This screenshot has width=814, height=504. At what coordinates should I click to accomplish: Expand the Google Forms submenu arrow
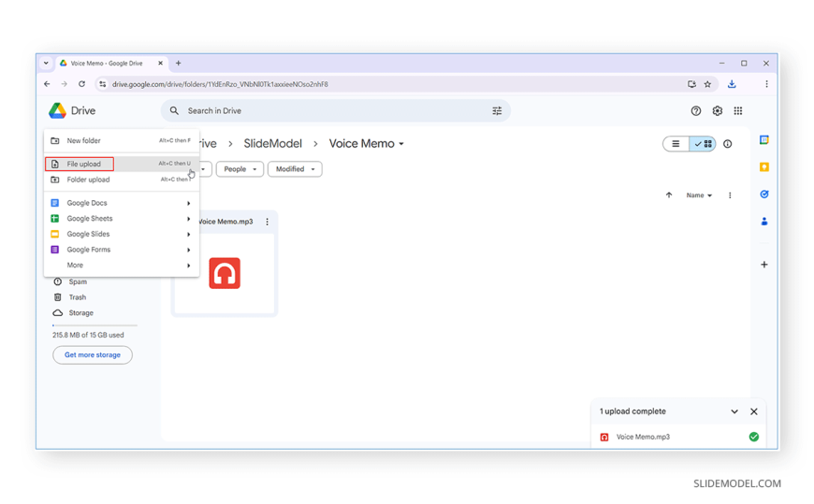point(188,250)
